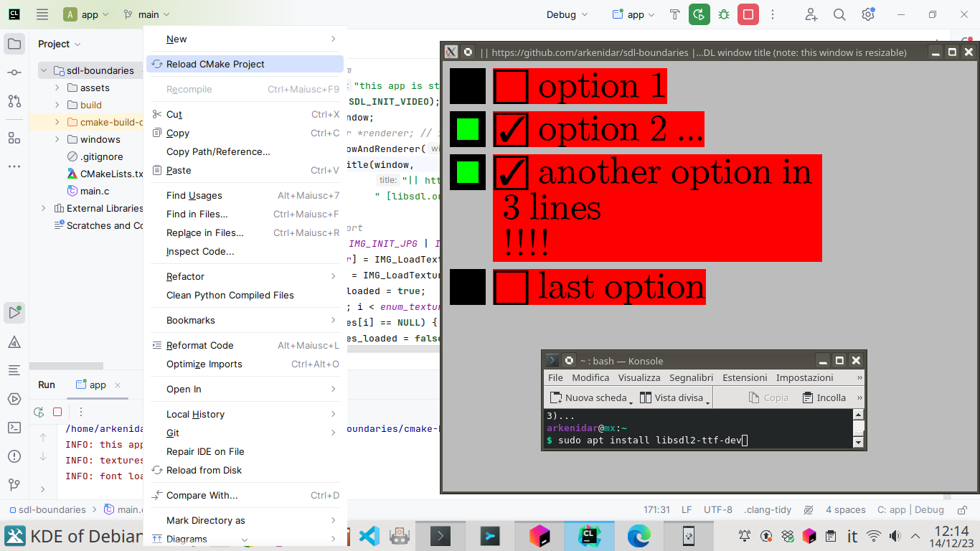Open Project tool window folder icon
The width and height of the screenshot is (980, 551).
14,44
